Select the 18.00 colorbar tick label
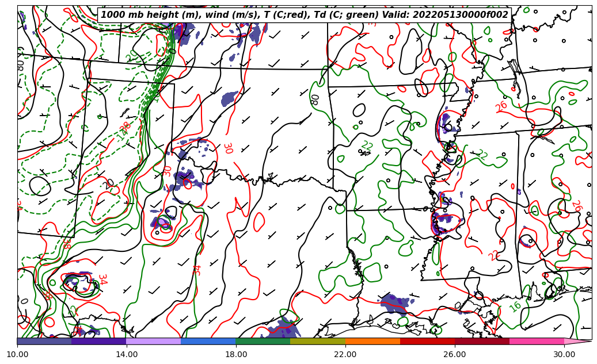 [236, 354]
